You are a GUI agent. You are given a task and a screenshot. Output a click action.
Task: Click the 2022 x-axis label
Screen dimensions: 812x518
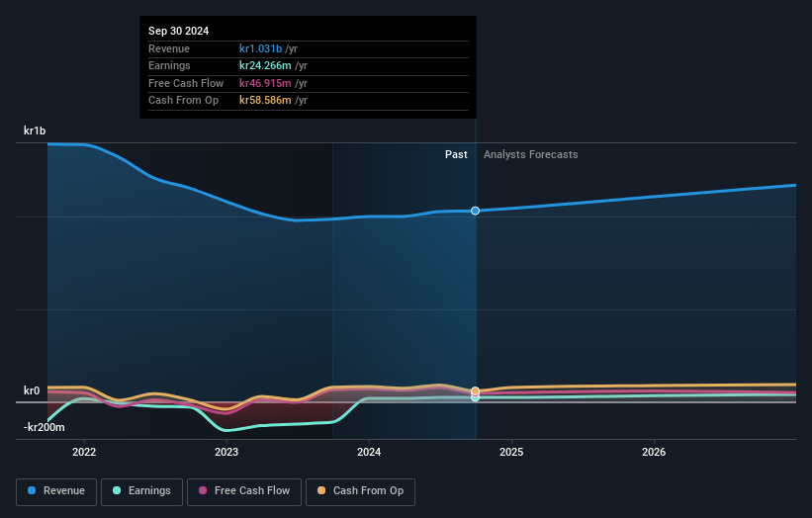[x=84, y=452]
